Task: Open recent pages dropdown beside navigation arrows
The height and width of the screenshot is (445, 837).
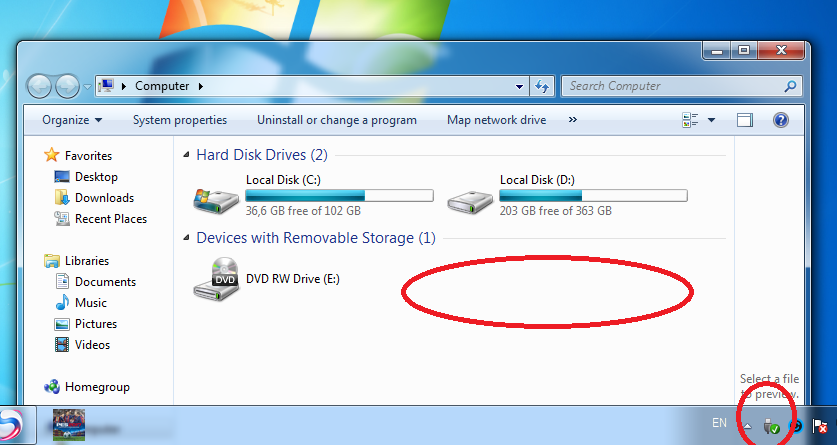Action: (87, 86)
